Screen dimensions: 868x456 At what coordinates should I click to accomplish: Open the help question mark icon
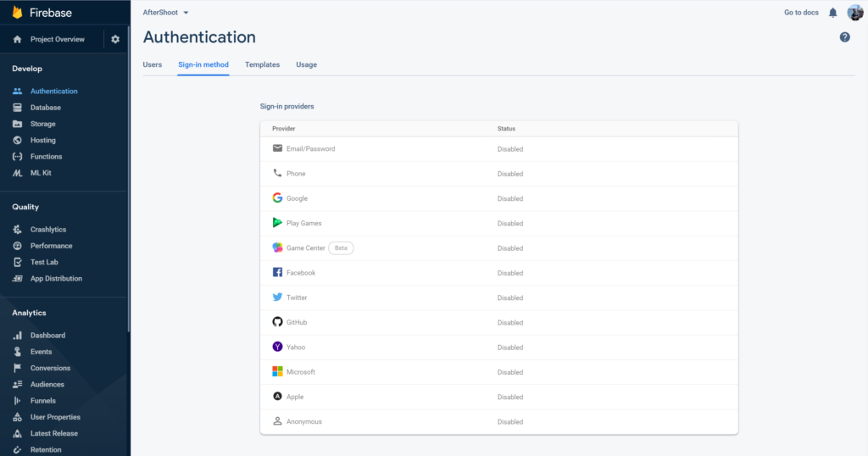[x=845, y=37]
